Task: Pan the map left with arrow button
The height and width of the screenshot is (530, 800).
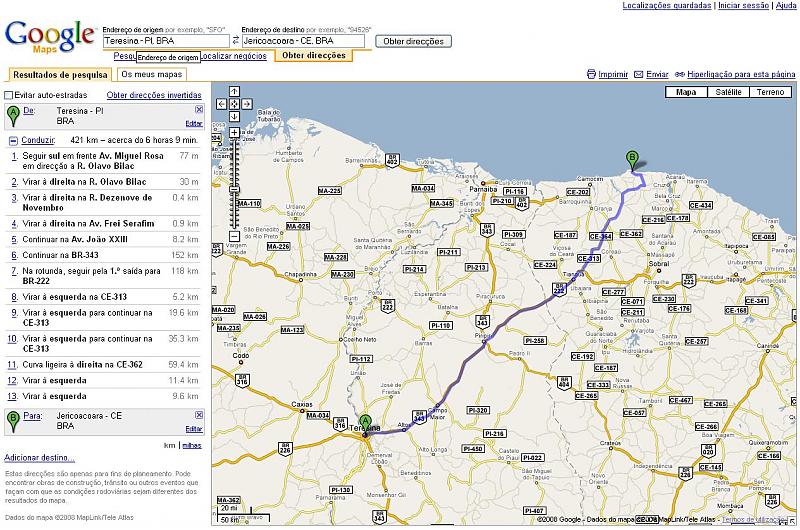Action: click(x=221, y=104)
